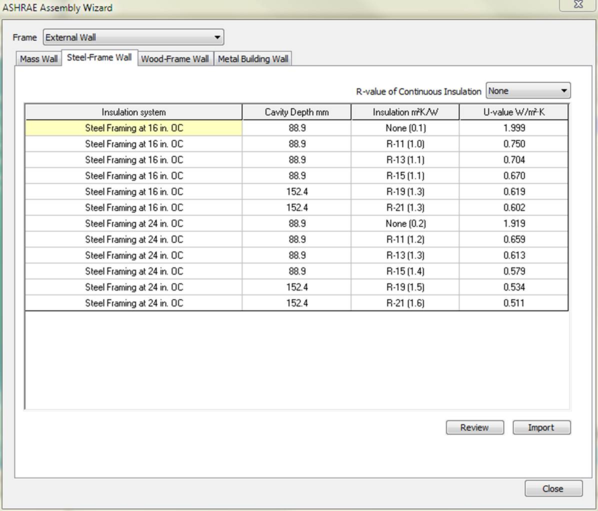Select the Steel-Frame Wall tab
This screenshot has height=511, width=598.
click(x=99, y=58)
